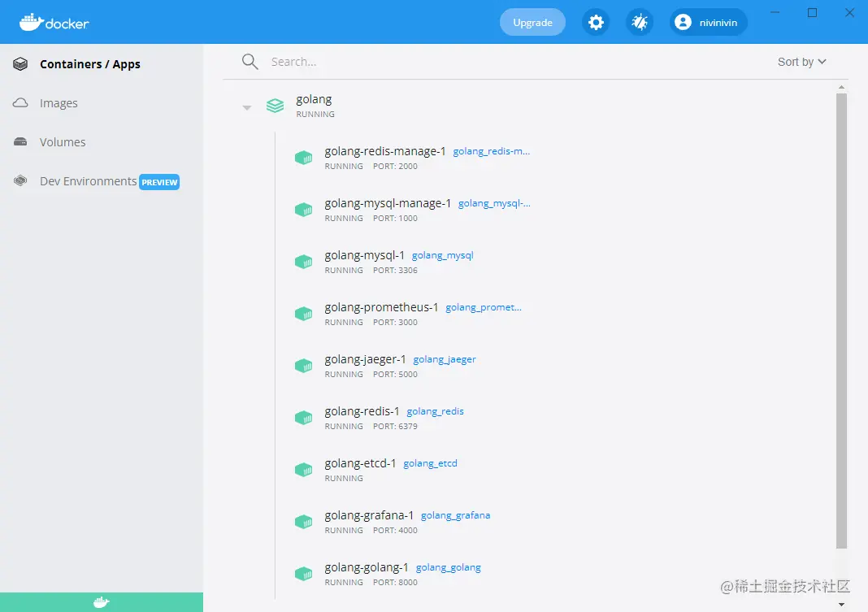This screenshot has width=868, height=612.
Task: Click PORT: 6379 text
Action: tap(395, 426)
